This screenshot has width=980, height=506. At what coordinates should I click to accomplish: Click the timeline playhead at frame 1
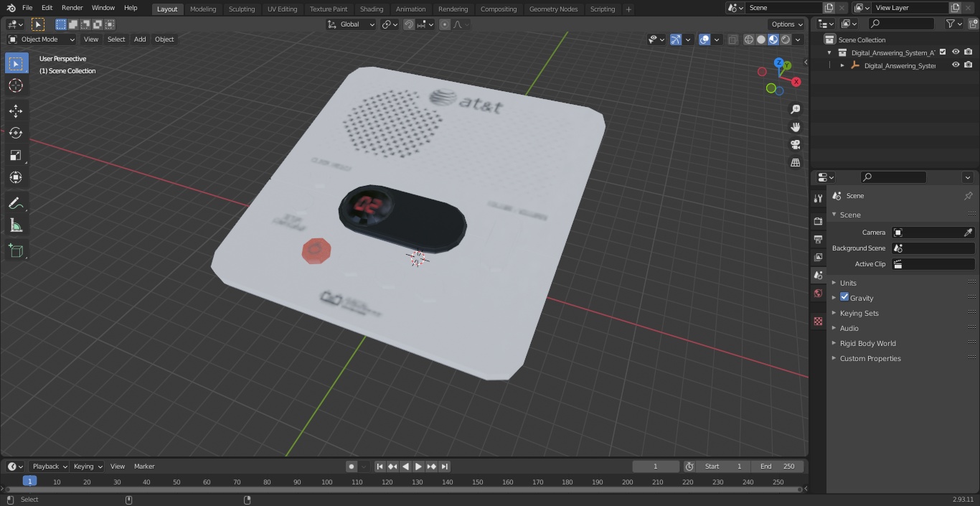tap(29, 482)
